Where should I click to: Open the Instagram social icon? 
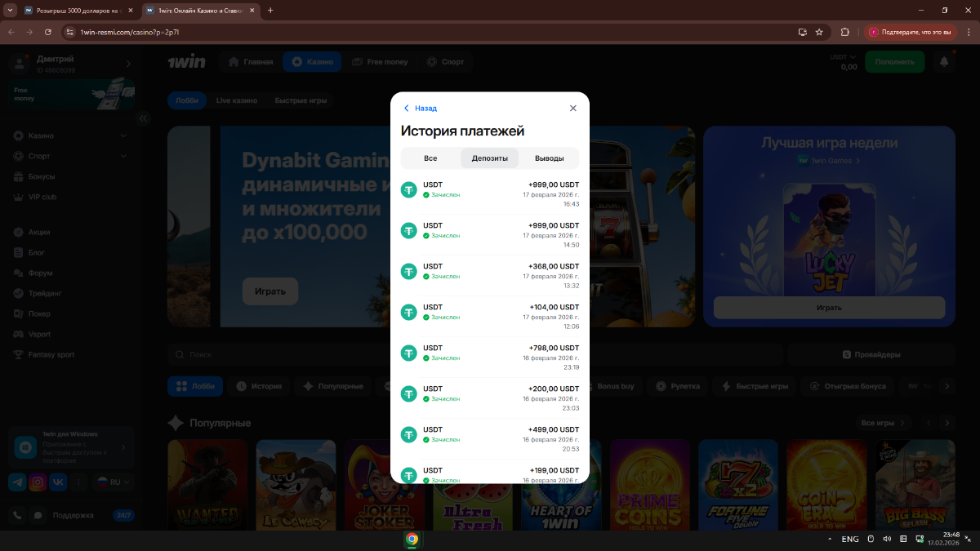click(38, 482)
